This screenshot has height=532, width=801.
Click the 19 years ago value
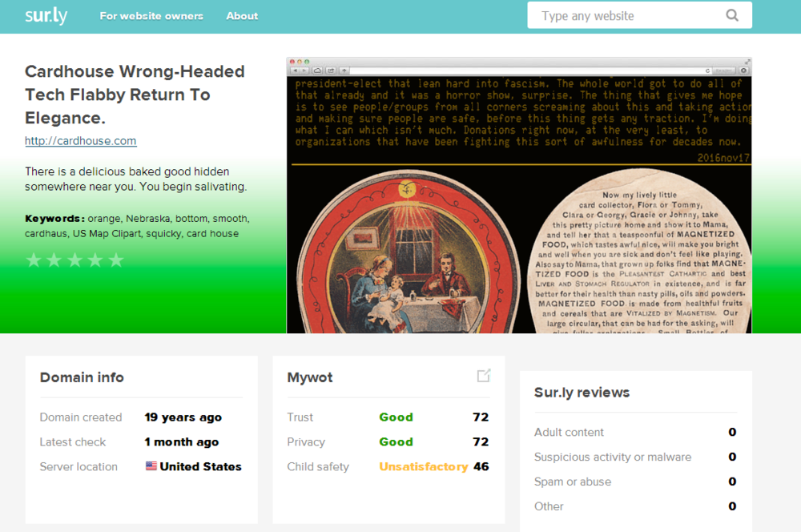183,417
